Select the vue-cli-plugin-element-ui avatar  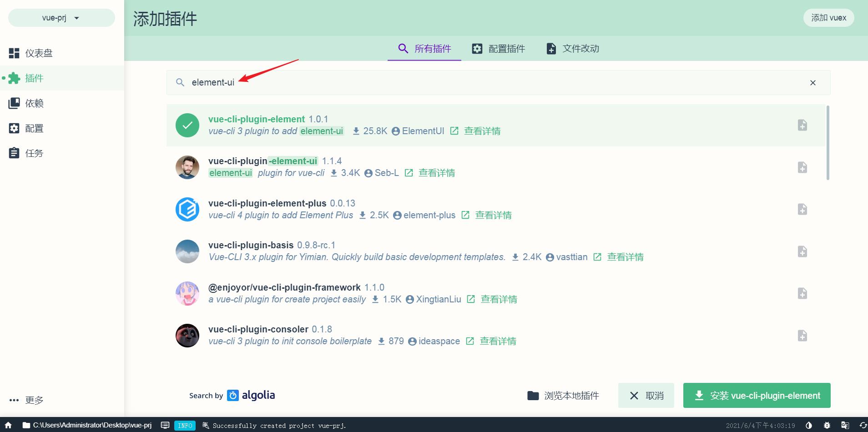point(187,167)
